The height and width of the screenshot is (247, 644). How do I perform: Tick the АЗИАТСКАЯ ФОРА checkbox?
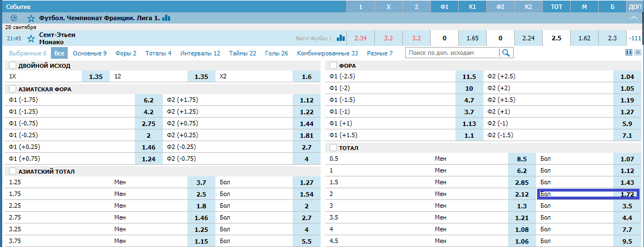pyautogui.click(x=12, y=89)
